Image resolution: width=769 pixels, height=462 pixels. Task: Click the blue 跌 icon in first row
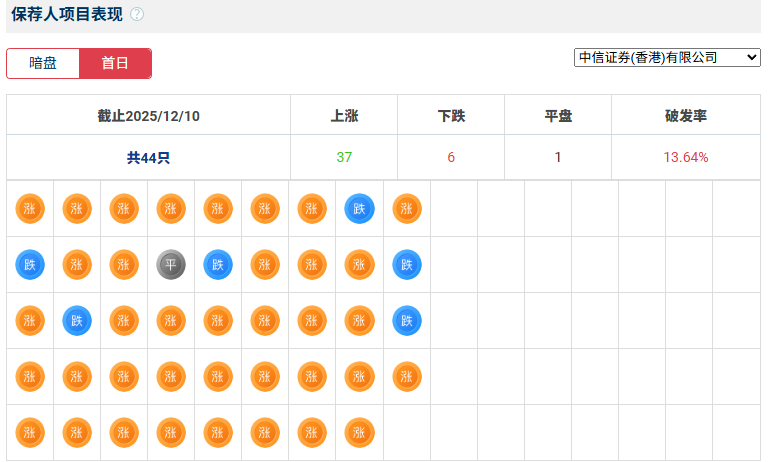coord(359,209)
